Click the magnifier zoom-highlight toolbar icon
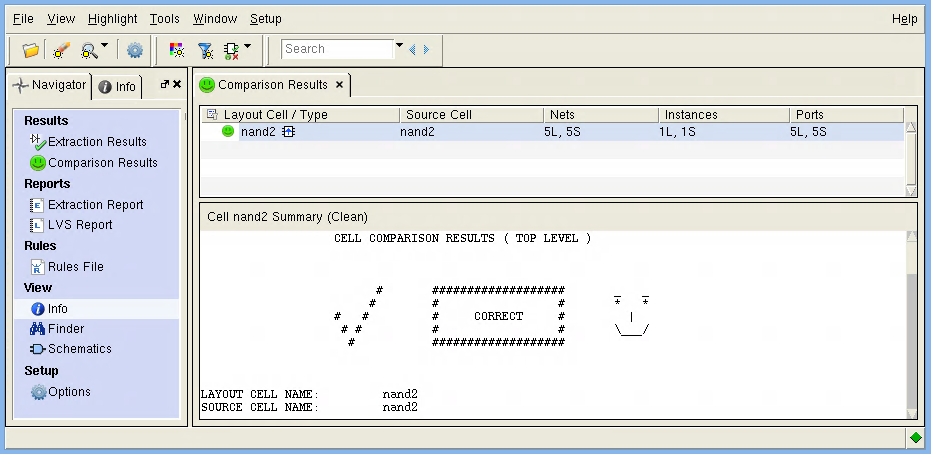Viewport: 931px width, 454px height. pos(89,49)
